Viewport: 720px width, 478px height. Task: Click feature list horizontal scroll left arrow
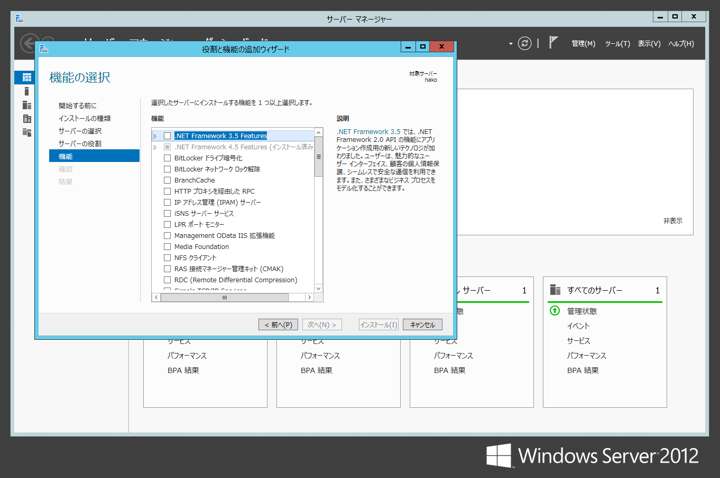click(x=156, y=298)
